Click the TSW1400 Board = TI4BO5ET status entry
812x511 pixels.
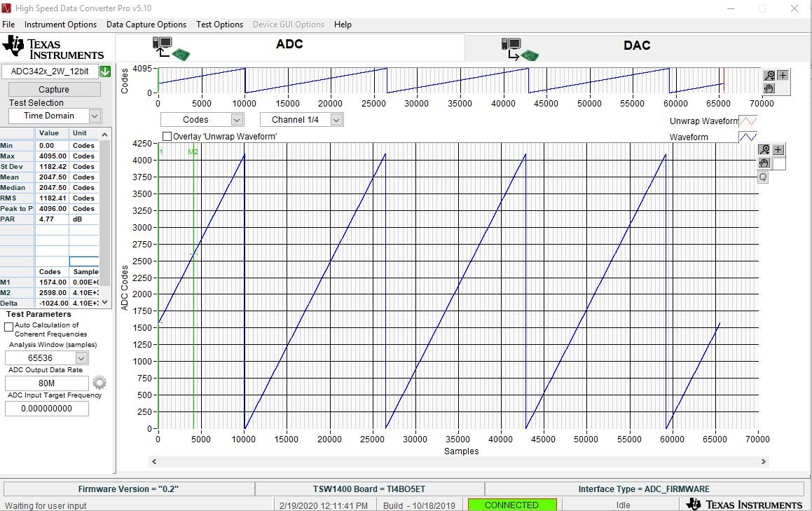click(369, 489)
